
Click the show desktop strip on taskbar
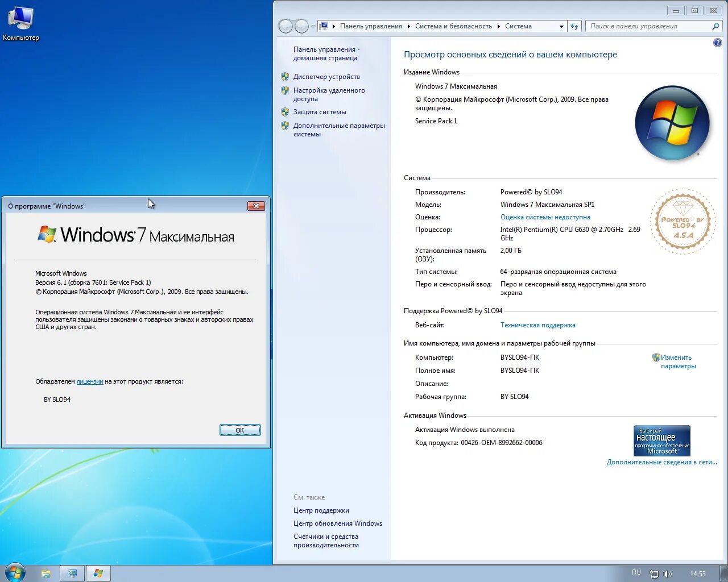pyautogui.click(x=724, y=573)
